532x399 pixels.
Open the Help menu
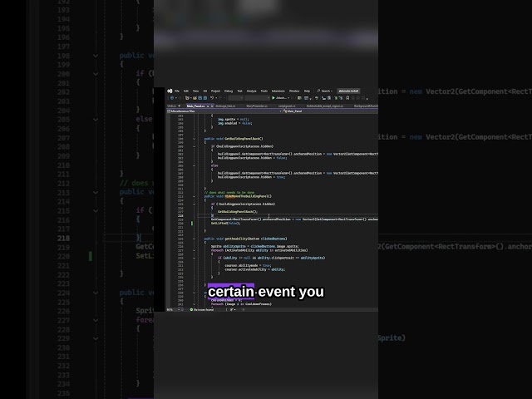point(307,91)
